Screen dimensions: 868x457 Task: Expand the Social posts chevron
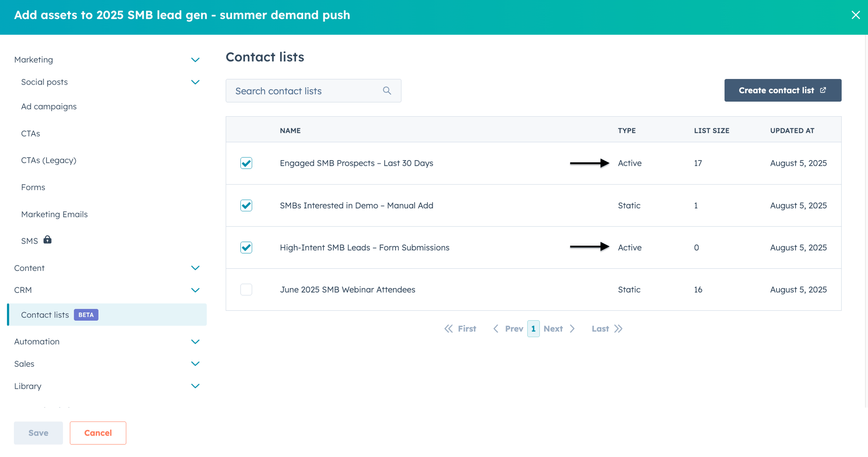pyautogui.click(x=195, y=82)
